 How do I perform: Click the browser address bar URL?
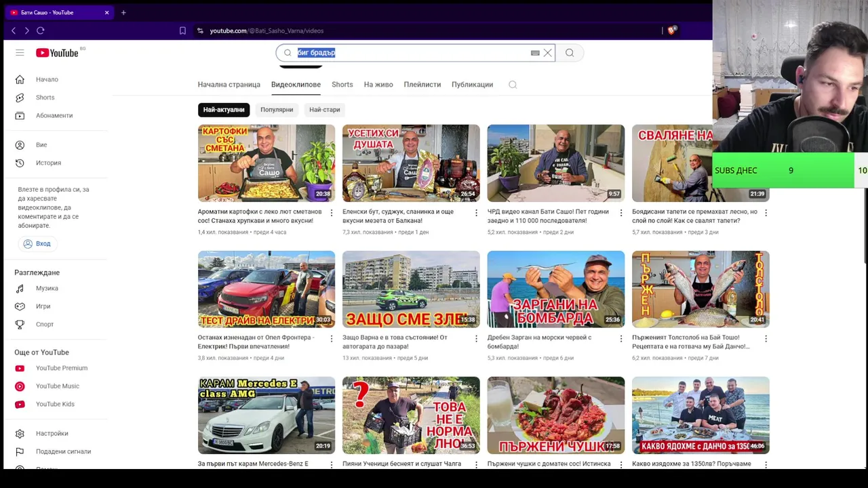267,30
